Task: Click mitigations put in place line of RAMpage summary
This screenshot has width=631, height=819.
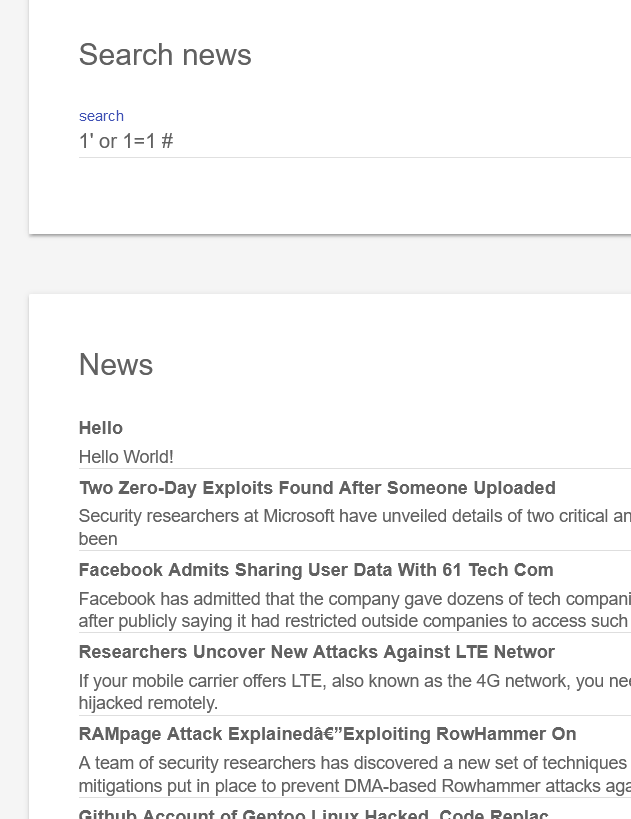Action: coord(355,786)
